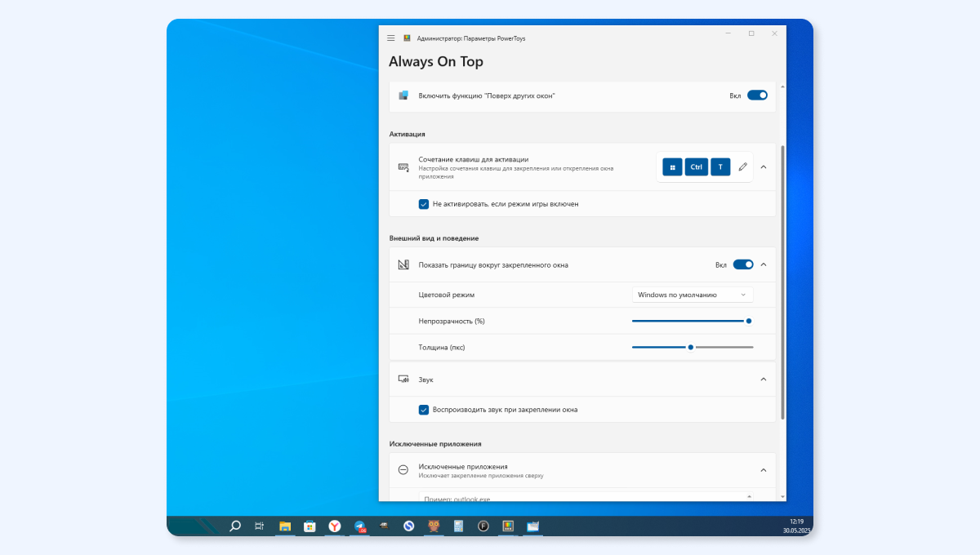This screenshot has width=980, height=555.
Task: Collapse the Сочетание клавиш для активации section
Action: (x=764, y=166)
